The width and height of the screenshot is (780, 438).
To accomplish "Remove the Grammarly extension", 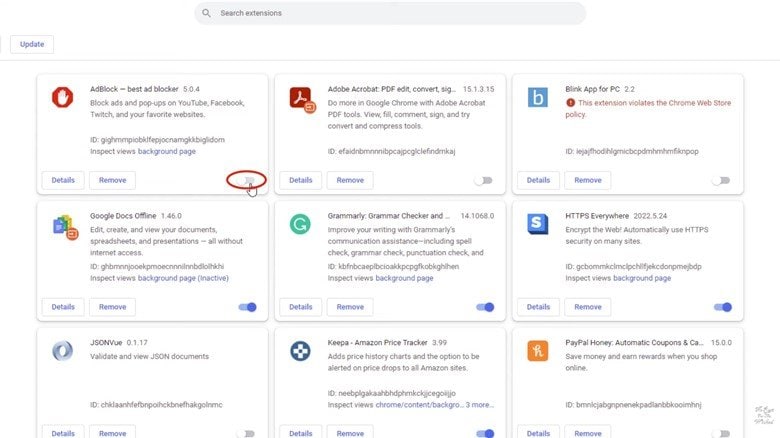I will click(x=350, y=307).
